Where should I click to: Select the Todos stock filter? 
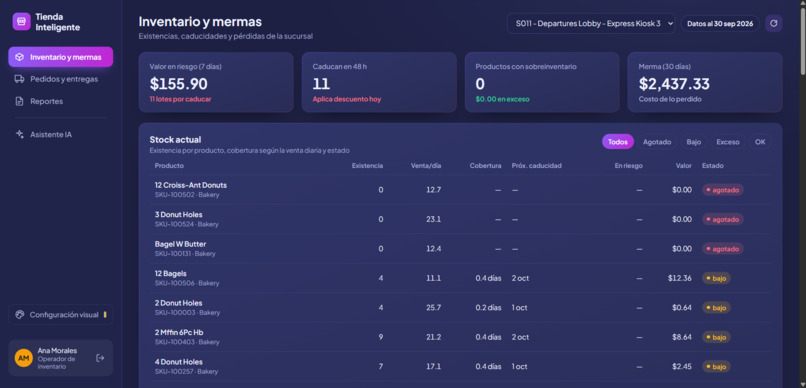(x=618, y=142)
